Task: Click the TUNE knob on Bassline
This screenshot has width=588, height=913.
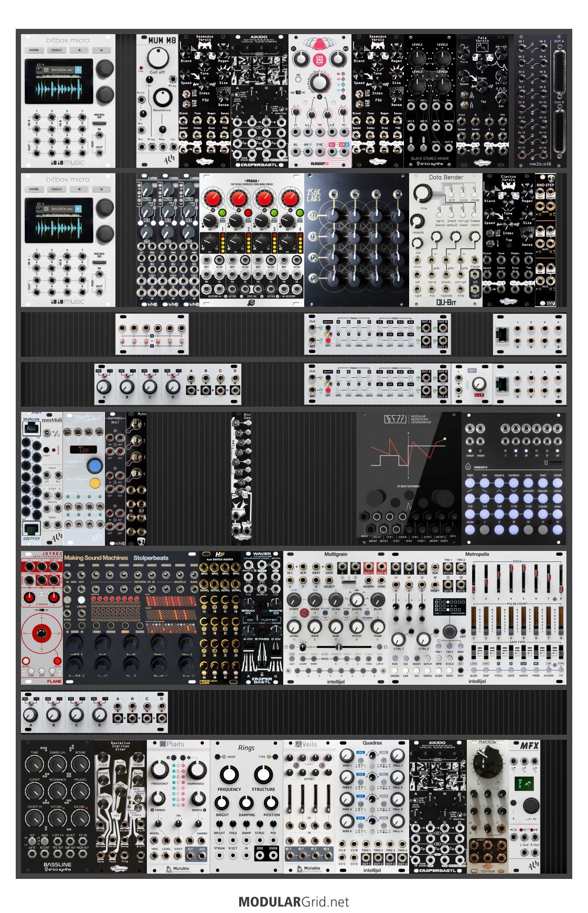Action: coord(35,764)
